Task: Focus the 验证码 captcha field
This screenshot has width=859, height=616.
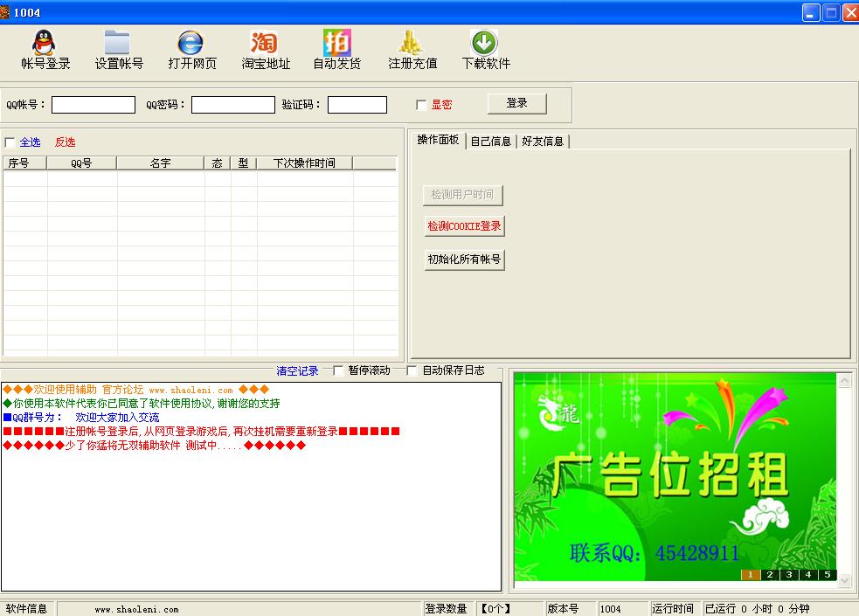Action: (357, 105)
